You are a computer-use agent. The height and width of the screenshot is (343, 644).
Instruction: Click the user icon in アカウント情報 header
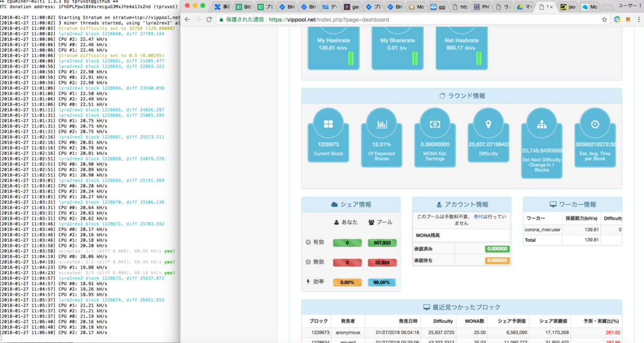coord(439,205)
